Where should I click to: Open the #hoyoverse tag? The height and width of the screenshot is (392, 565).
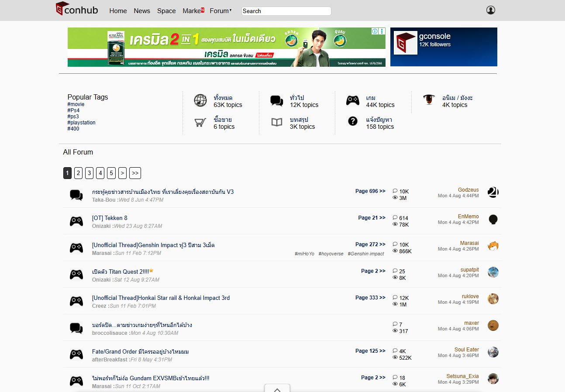[331, 254]
